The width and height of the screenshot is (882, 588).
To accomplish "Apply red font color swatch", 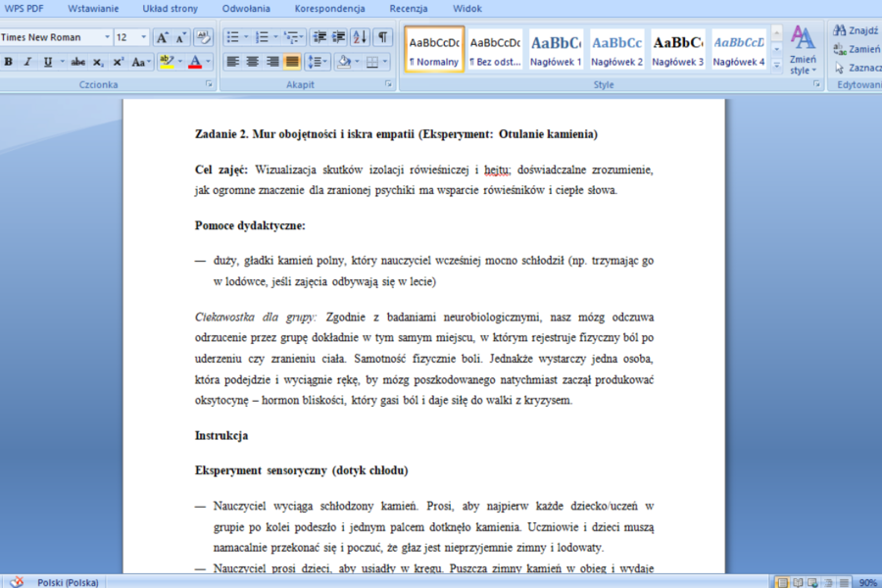I will (195, 62).
